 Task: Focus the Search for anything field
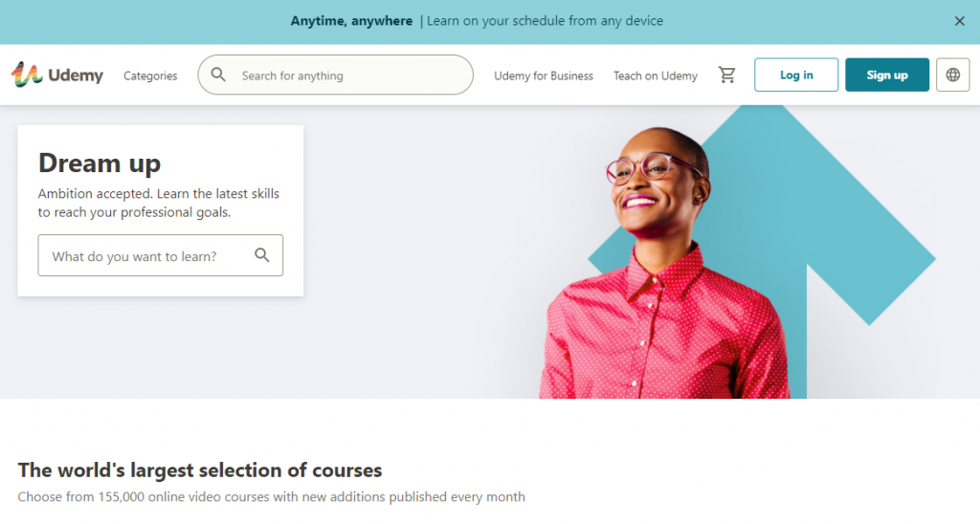(x=349, y=76)
